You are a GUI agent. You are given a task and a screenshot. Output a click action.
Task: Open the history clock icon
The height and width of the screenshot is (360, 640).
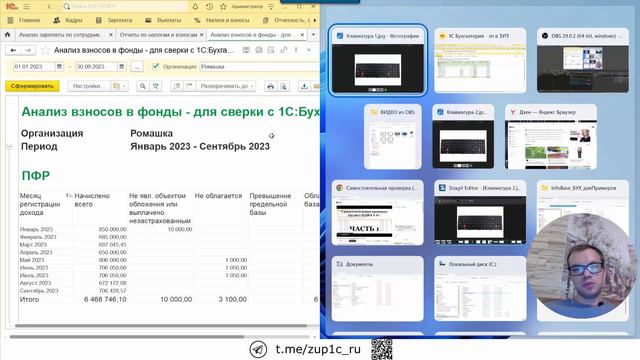(x=209, y=7)
